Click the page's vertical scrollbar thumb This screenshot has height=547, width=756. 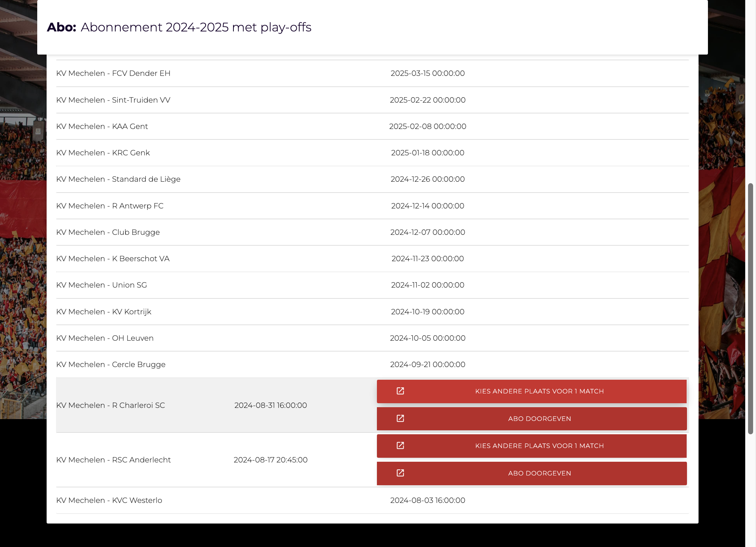coord(751,309)
